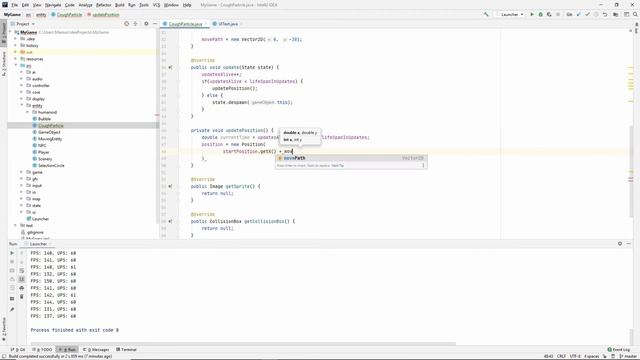Image resolution: width=640 pixels, height=360 pixels.
Task: Click the clear all trash icon in Run panel
Action: pos(22,297)
